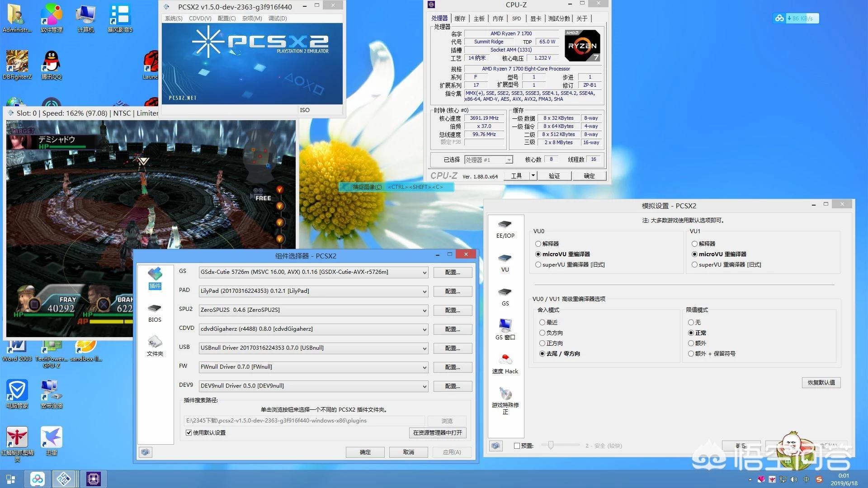Select VU0 superVU 重编译器 option
The height and width of the screenshot is (488, 868).
click(570, 265)
